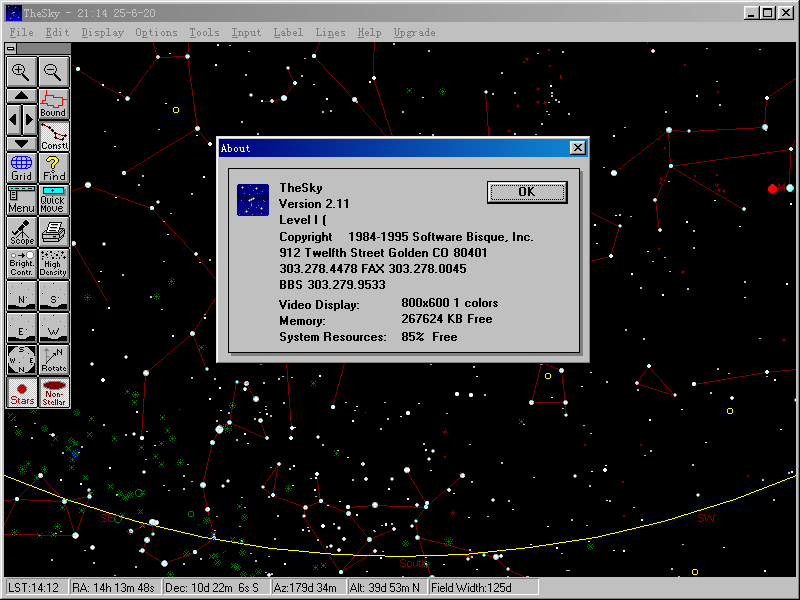
Task: Select the Zoom In magnifier tool
Action: 21,71
